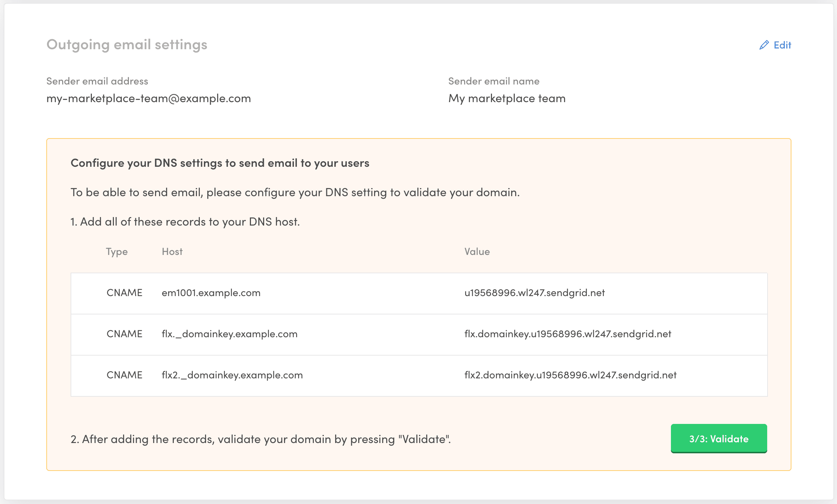This screenshot has width=837, height=504.
Task: Click flx2.domainkey.u19568996.wl247.sendgrid.net value
Action: point(570,375)
